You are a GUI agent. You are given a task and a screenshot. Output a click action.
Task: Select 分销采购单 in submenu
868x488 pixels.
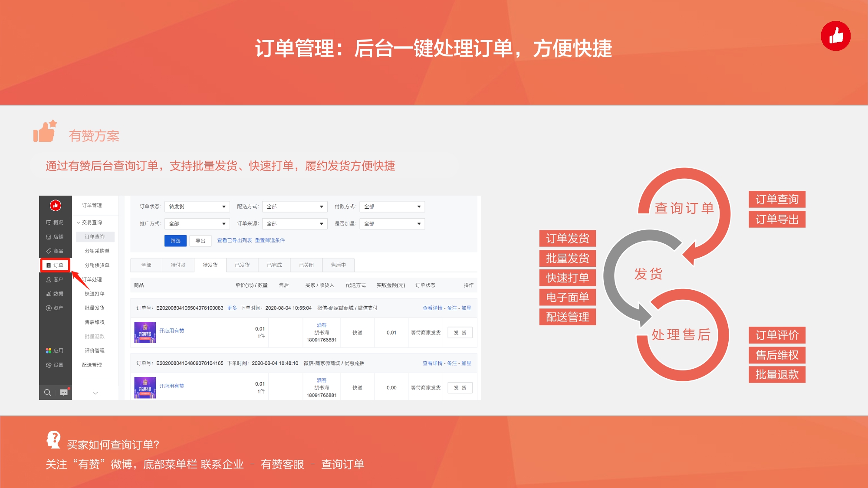(x=97, y=251)
